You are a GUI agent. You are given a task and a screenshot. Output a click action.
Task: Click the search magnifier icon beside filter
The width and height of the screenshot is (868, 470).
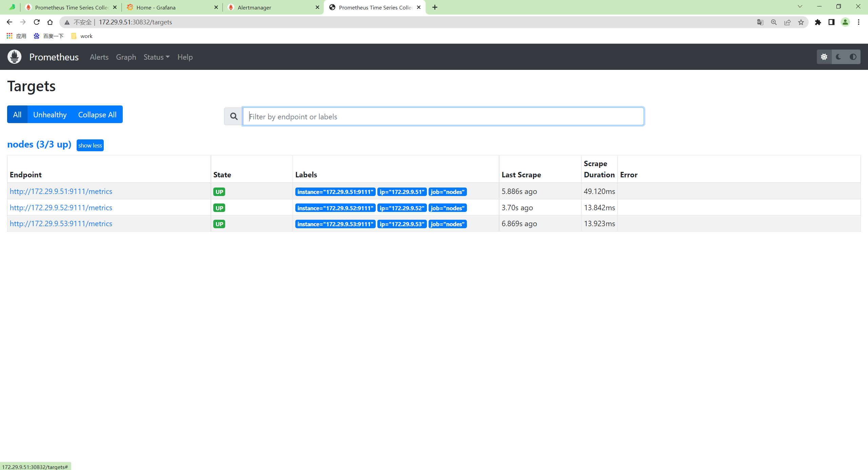pyautogui.click(x=234, y=116)
